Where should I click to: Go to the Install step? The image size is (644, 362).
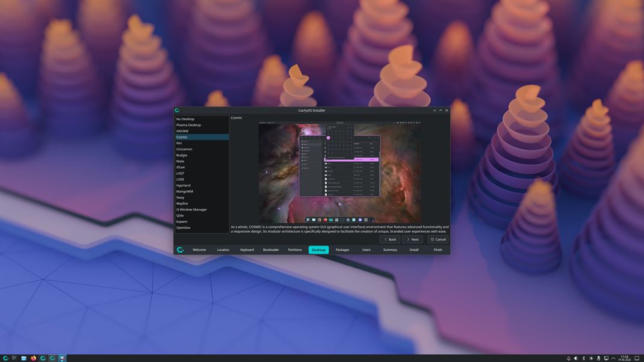(x=414, y=250)
